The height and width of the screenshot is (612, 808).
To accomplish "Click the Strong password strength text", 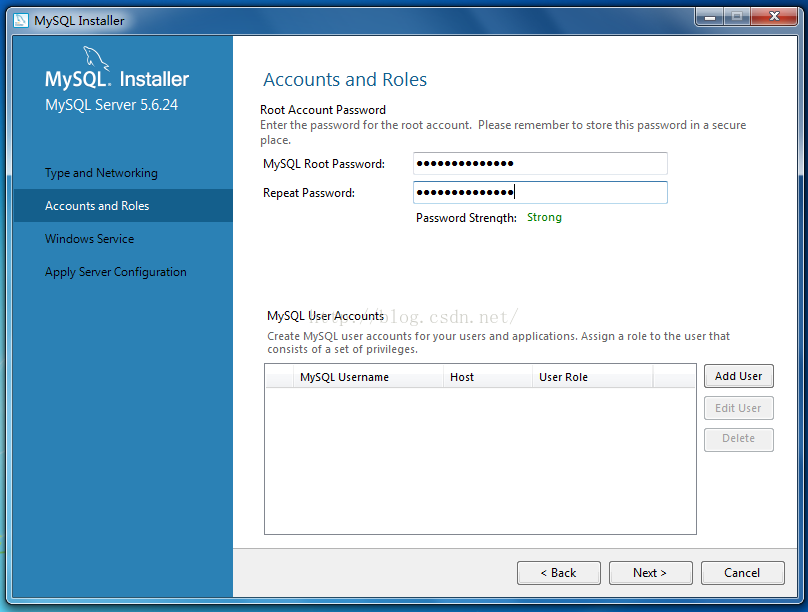I will (x=544, y=217).
